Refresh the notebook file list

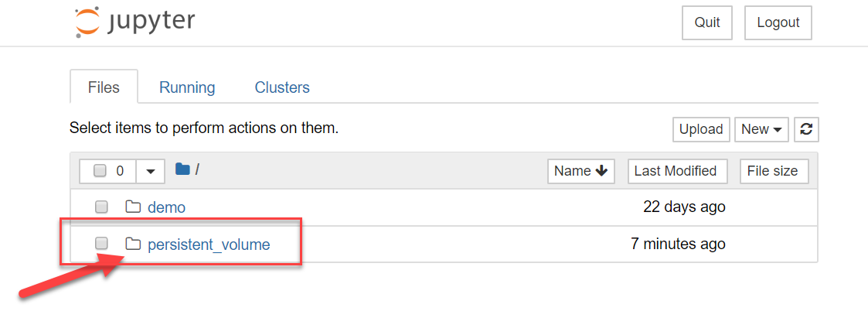(x=807, y=130)
